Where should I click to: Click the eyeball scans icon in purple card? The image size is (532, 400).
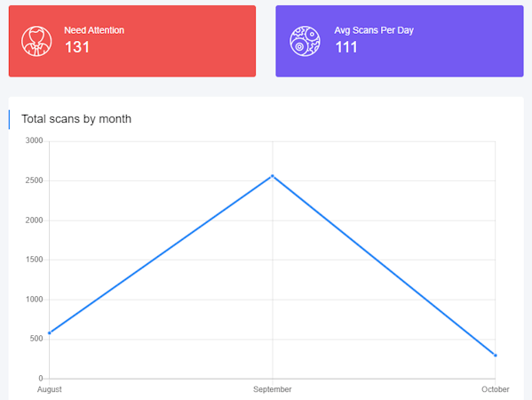click(x=305, y=41)
